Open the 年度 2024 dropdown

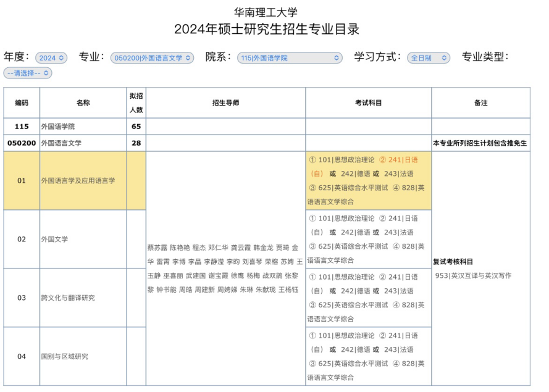click(x=51, y=58)
